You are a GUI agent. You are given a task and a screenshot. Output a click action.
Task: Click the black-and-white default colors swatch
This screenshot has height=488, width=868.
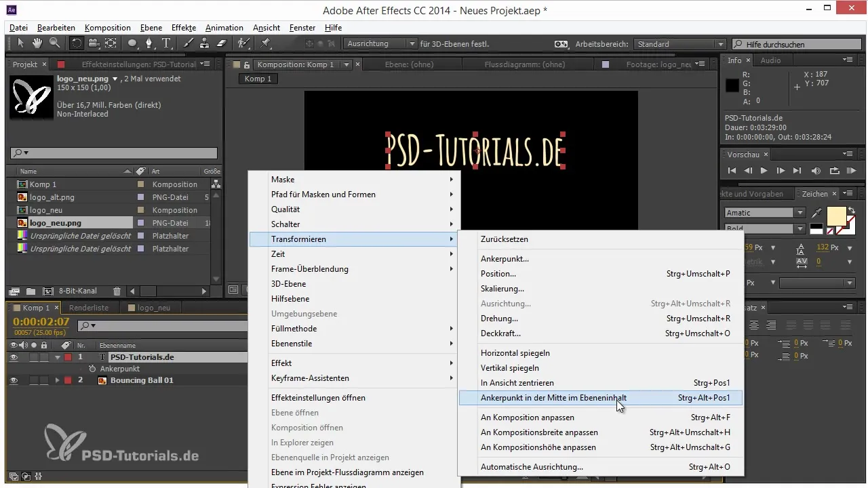(x=816, y=229)
